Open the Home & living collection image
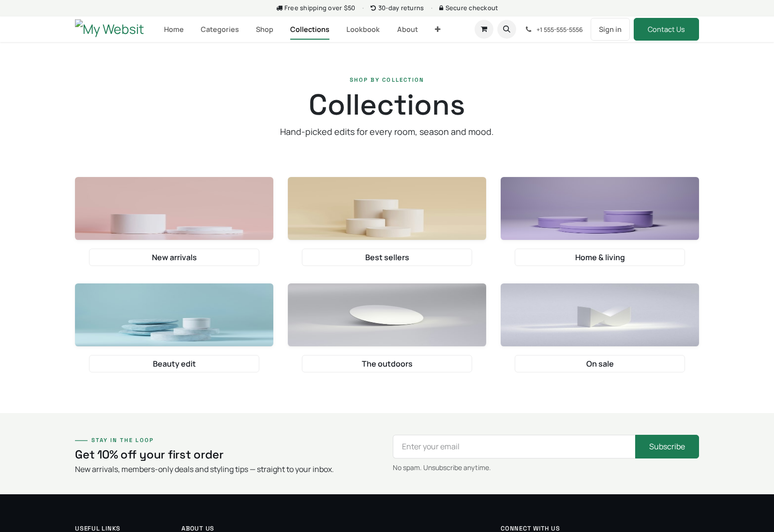The image size is (774, 532). pos(600,208)
